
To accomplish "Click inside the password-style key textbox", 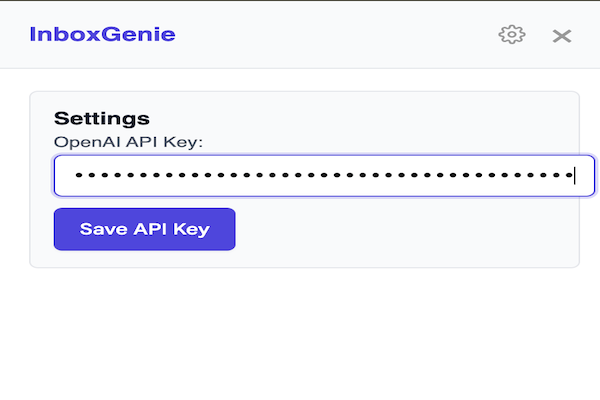I will (x=324, y=176).
